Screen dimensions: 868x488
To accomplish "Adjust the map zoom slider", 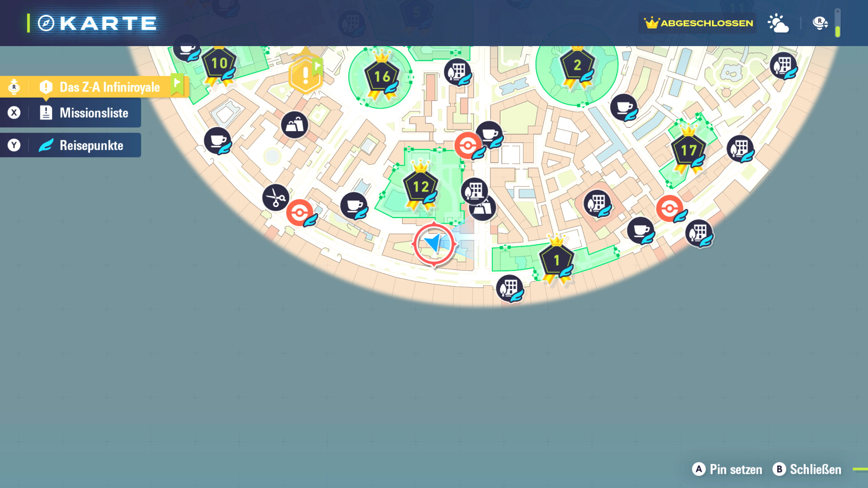I will (837, 23).
